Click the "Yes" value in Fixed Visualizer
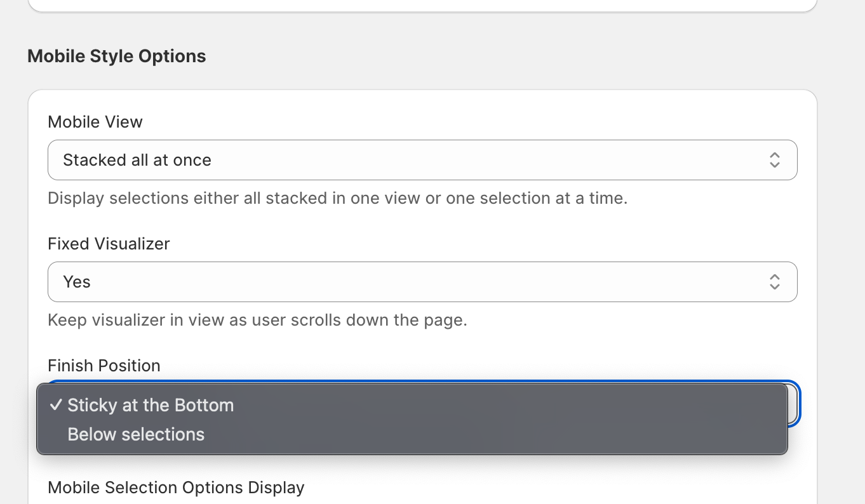This screenshot has height=504, width=865. (x=77, y=282)
